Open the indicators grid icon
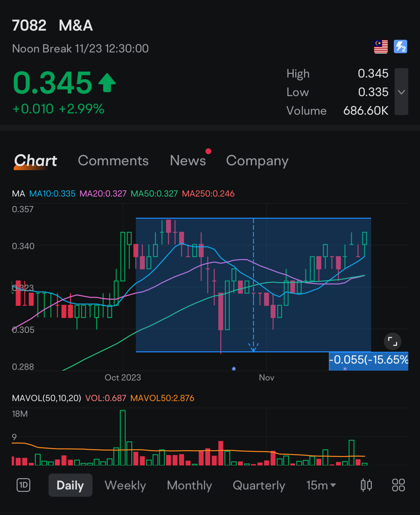The image size is (420, 515). 399,485
